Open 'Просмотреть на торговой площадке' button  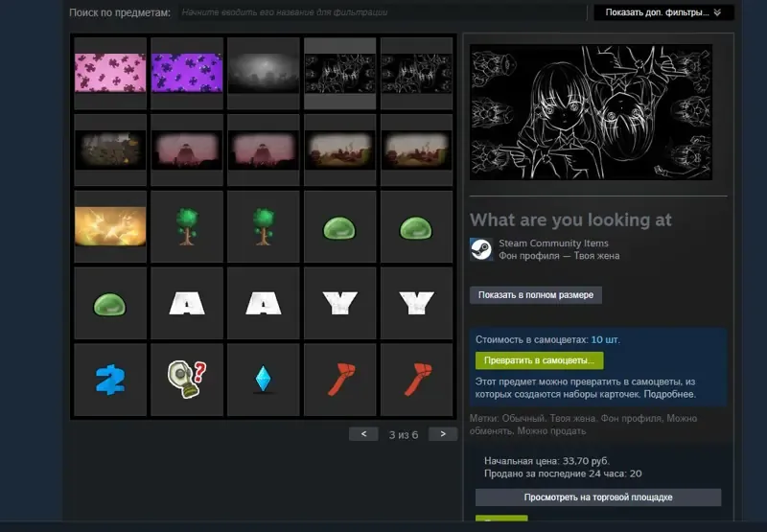(x=597, y=497)
